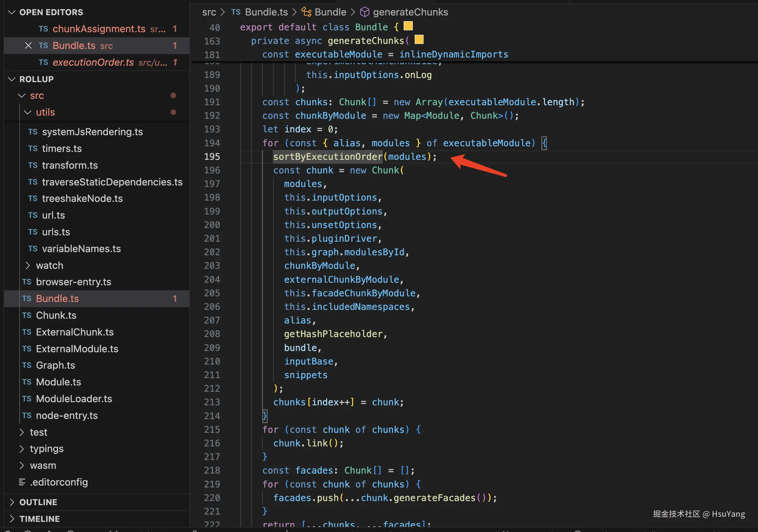Click yellow marker after Bundle class brace

(408, 26)
